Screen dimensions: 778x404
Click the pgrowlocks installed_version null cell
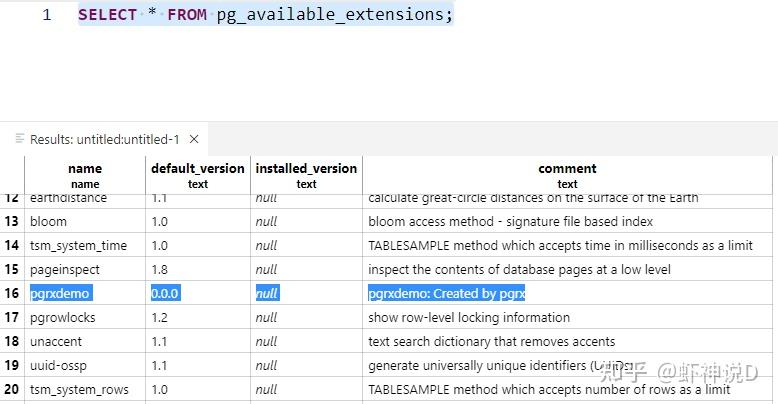click(266, 317)
